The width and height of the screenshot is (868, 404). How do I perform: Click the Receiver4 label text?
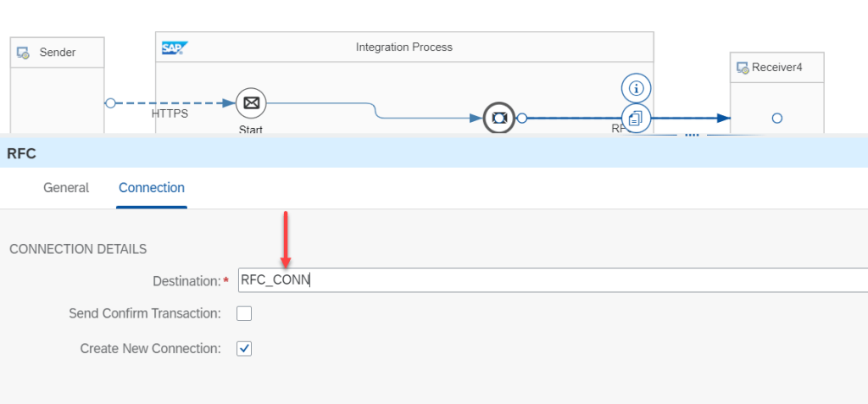click(776, 68)
